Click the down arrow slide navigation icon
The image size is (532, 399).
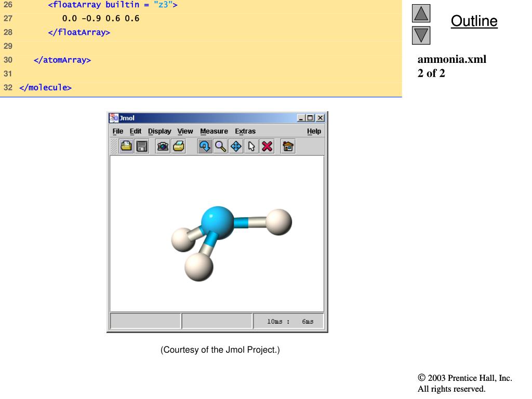click(x=421, y=36)
